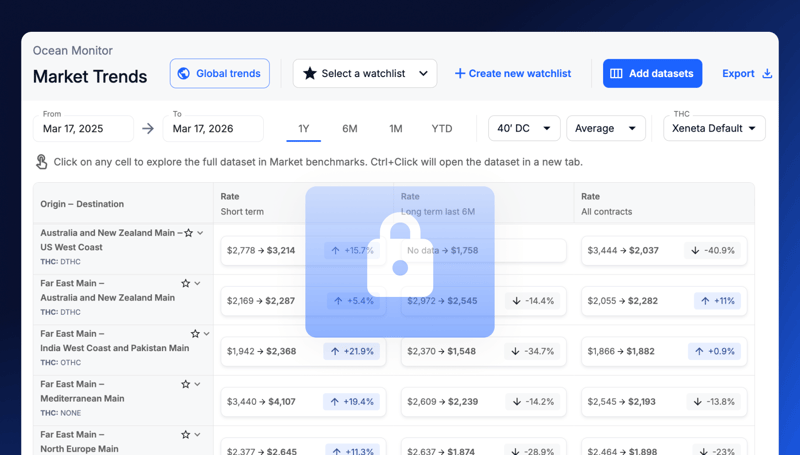The width and height of the screenshot is (800, 455).
Task: Open the $3,444 → $2,037 all contracts cell
Action: (664, 250)
